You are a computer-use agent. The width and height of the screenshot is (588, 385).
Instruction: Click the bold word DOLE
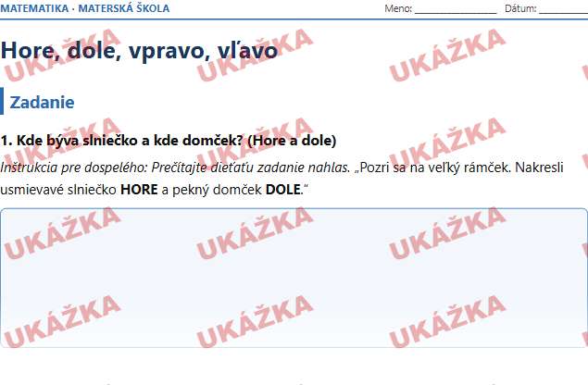(x=283, y=190)
